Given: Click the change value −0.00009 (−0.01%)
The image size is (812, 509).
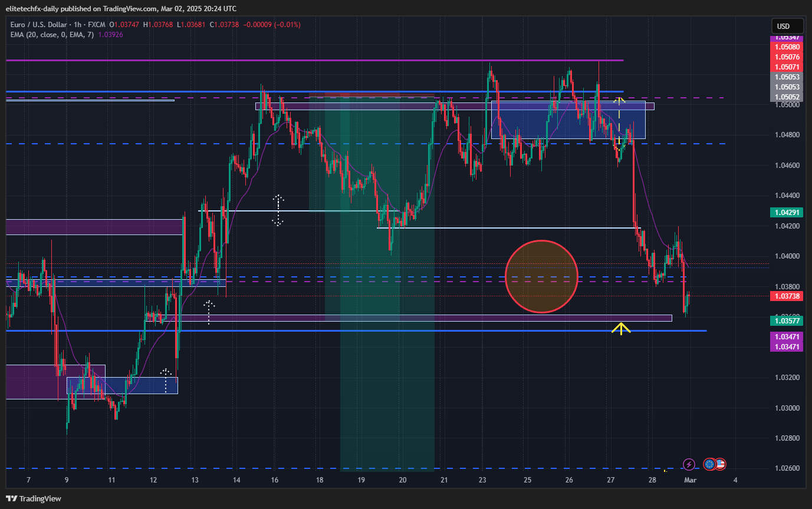Looking at the screenshot, I should coord(271,25).
